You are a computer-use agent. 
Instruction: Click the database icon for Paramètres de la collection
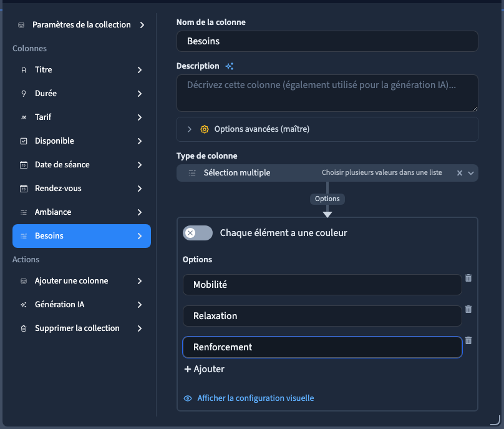[x=21, y=25]
